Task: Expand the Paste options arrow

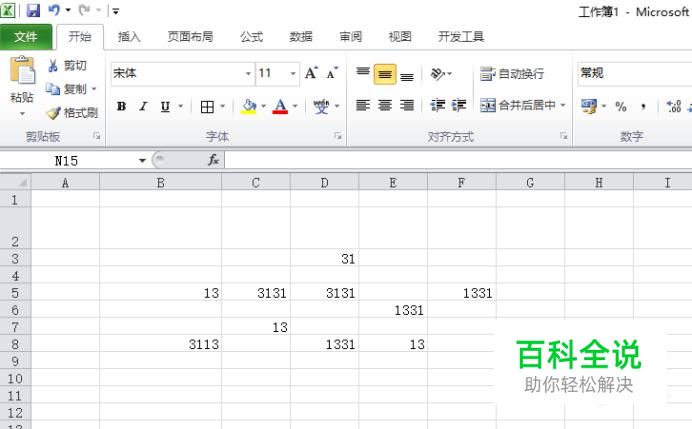Action: click(22, 114)
